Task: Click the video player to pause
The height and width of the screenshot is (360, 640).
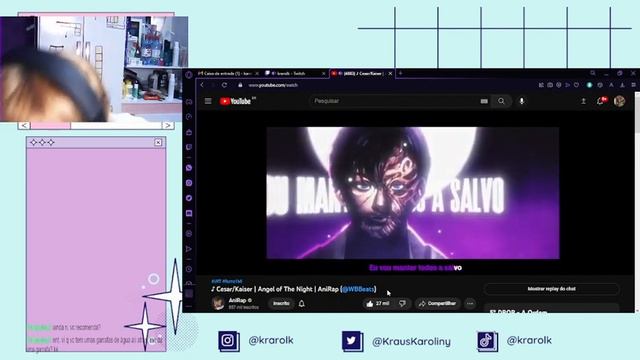Action: tap(413, 193)
